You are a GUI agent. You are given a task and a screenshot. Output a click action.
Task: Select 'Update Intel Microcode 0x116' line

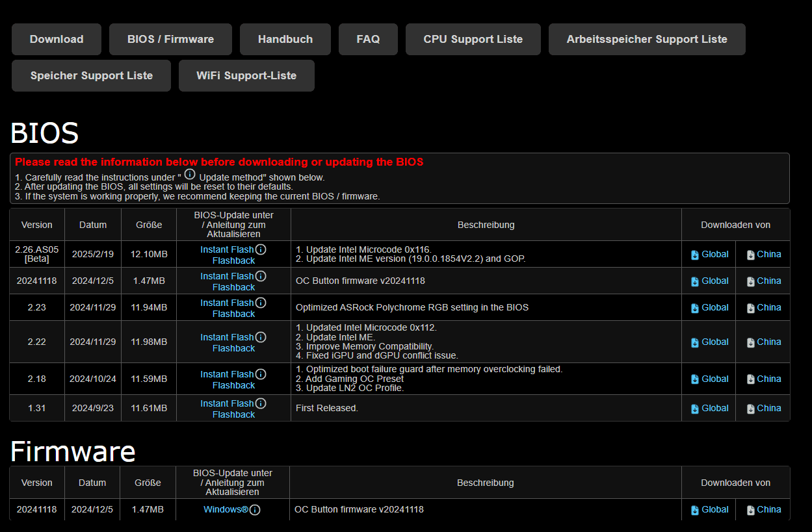coord(363,249)
